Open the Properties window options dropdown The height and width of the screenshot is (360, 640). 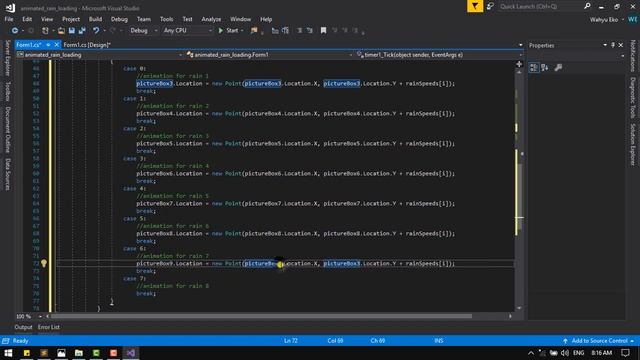pyautogui.click(x=605, y=45)
